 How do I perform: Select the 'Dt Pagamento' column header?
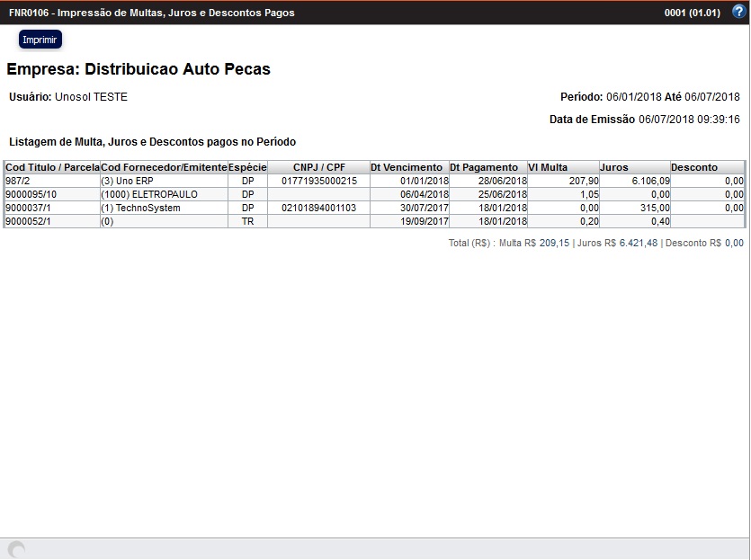point(487,167)
